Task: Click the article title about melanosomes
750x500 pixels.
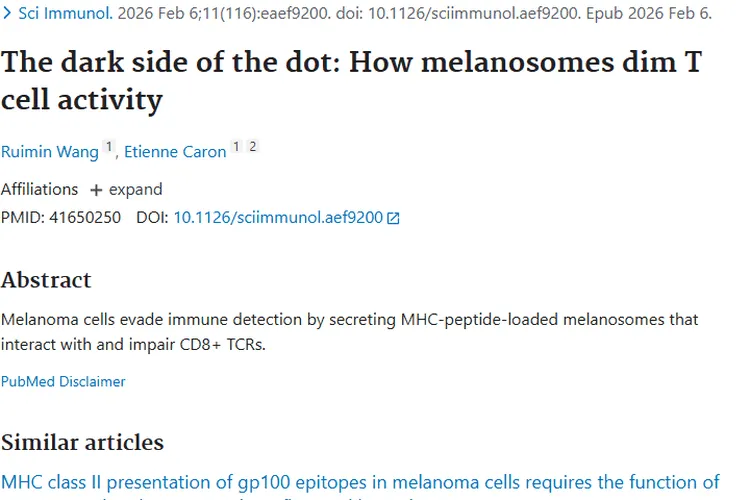Action: (x=350, y=81)
